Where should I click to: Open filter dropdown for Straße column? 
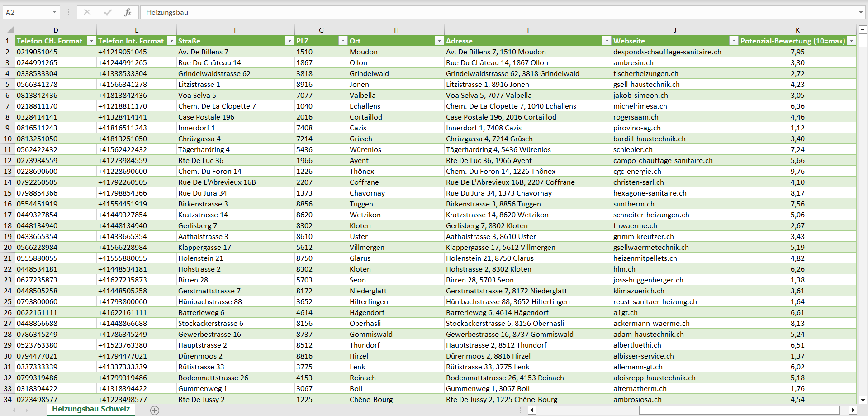[x=289, y=41]
